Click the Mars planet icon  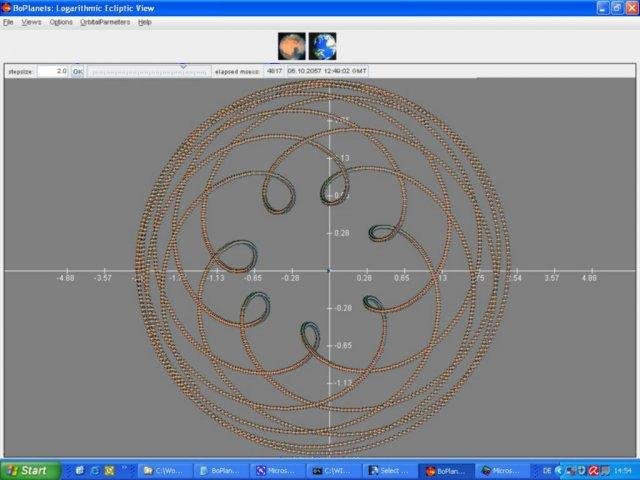[291, 46]
